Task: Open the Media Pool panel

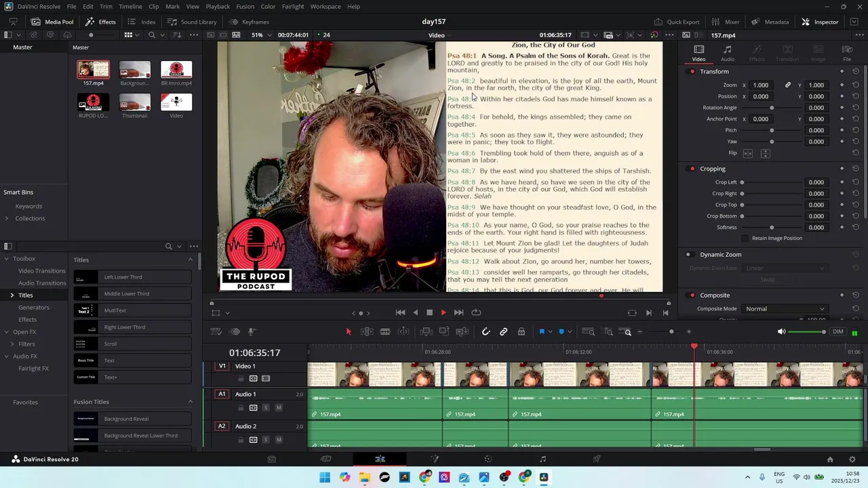Action: (x=52, y=22)
